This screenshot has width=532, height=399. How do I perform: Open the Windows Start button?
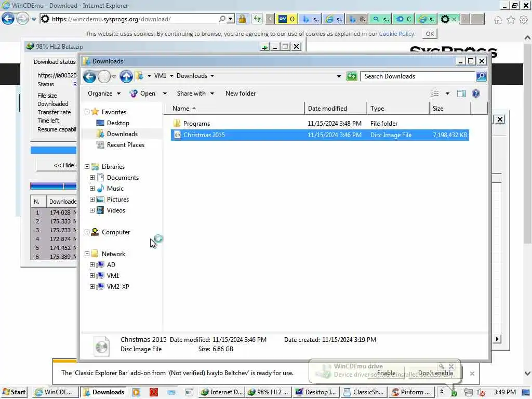[x=14, y=392]
